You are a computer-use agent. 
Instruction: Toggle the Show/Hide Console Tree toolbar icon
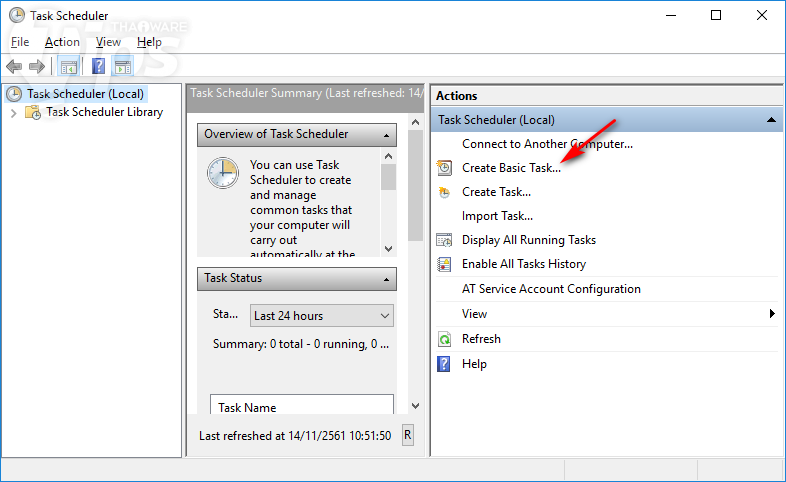point(69,67)
